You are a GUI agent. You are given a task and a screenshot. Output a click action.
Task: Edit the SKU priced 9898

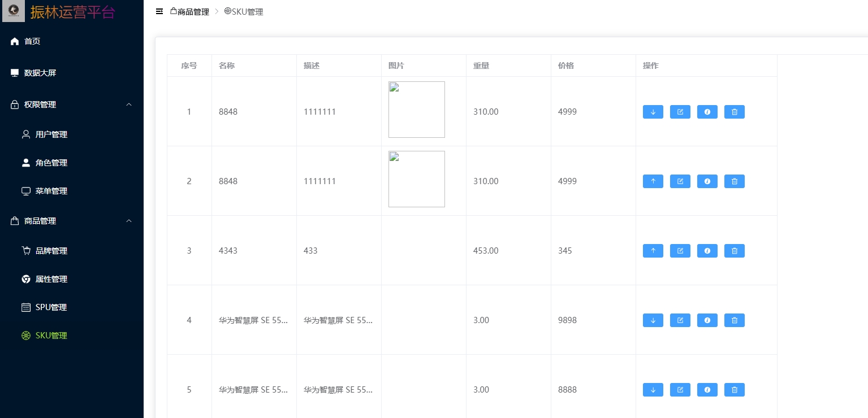(680, 320)
